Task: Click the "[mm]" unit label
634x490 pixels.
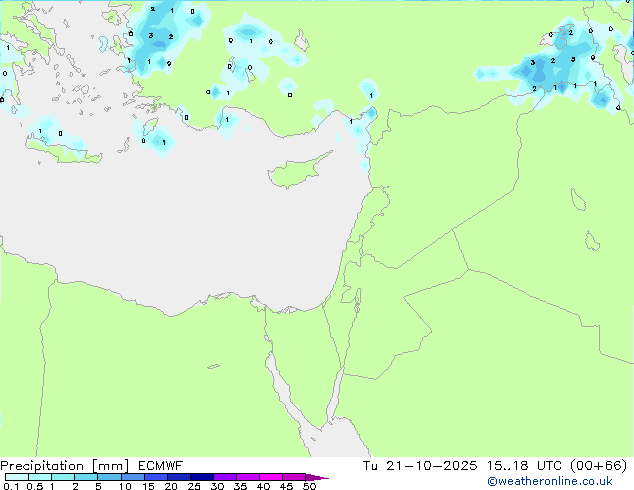Action: pos(111,466)
